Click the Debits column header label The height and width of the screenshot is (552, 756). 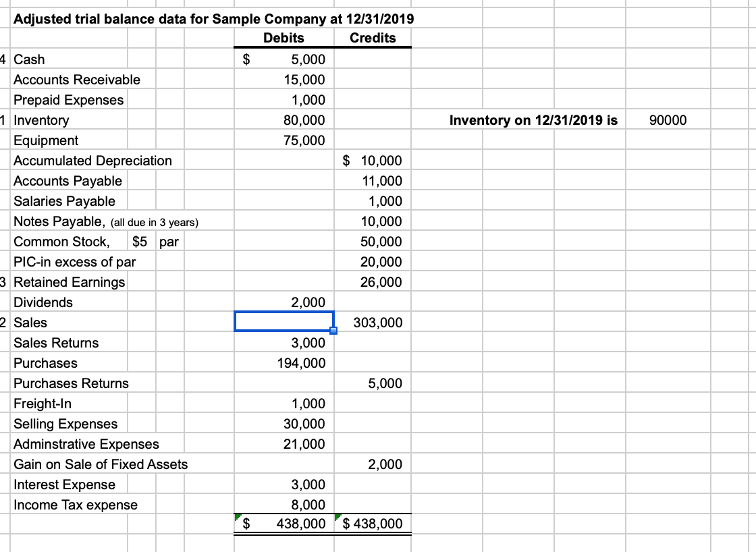click(283, 38)
